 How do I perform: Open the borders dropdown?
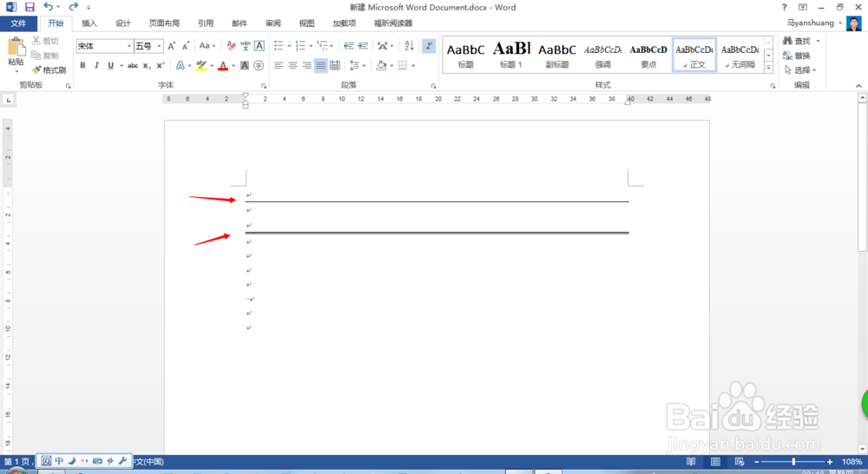[x=413, y=65]
